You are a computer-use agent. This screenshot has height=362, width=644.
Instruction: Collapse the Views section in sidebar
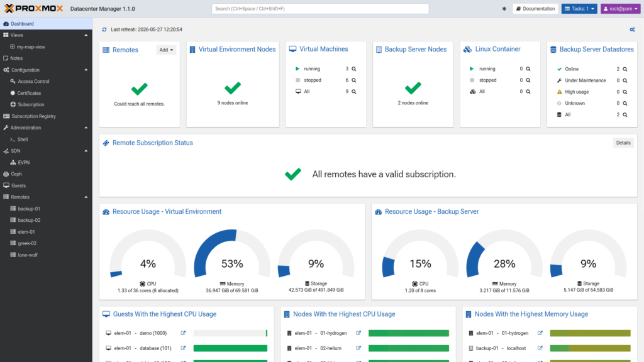[86, 35]
